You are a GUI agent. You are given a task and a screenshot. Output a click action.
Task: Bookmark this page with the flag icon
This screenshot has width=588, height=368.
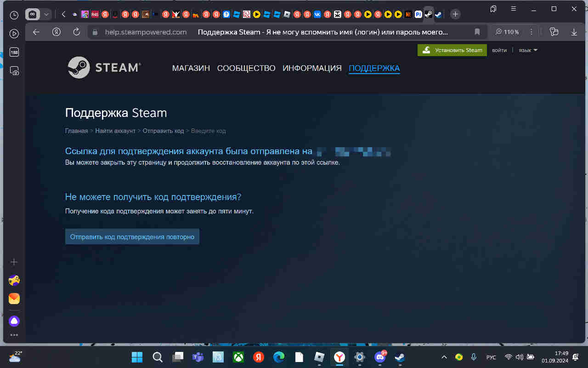pyautogui.click(x=477, y=32)
